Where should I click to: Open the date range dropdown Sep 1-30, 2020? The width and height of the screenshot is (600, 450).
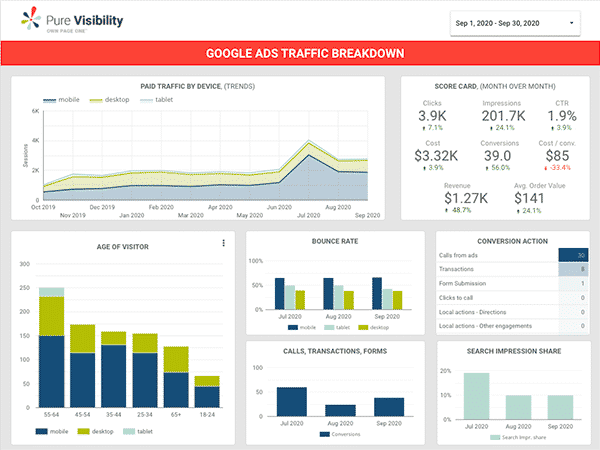pyautogui.click(x=515, y=23)
